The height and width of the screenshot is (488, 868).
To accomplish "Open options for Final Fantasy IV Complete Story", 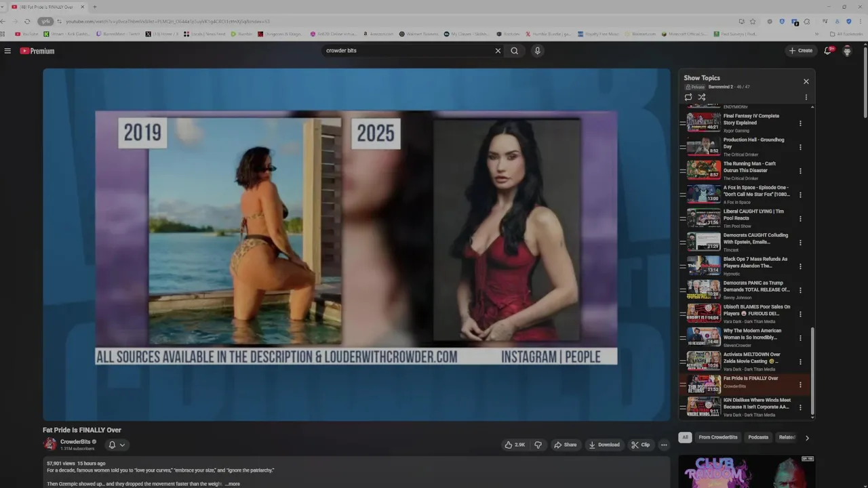I will click(800, 123).
